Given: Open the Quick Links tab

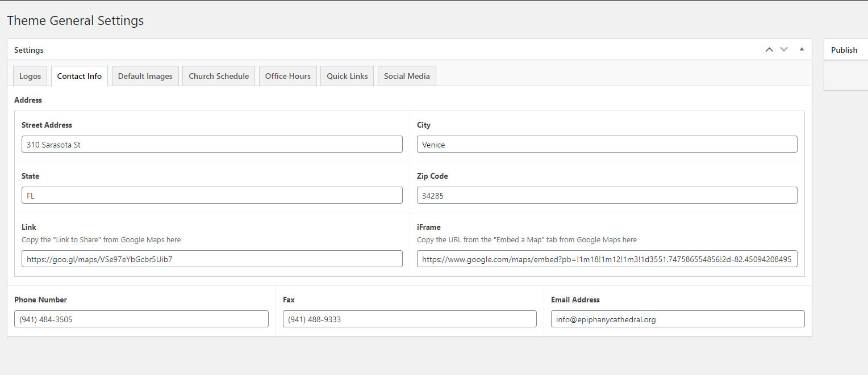Looking at the screenshot, I should pyautogui.click(x=347, y=76).
